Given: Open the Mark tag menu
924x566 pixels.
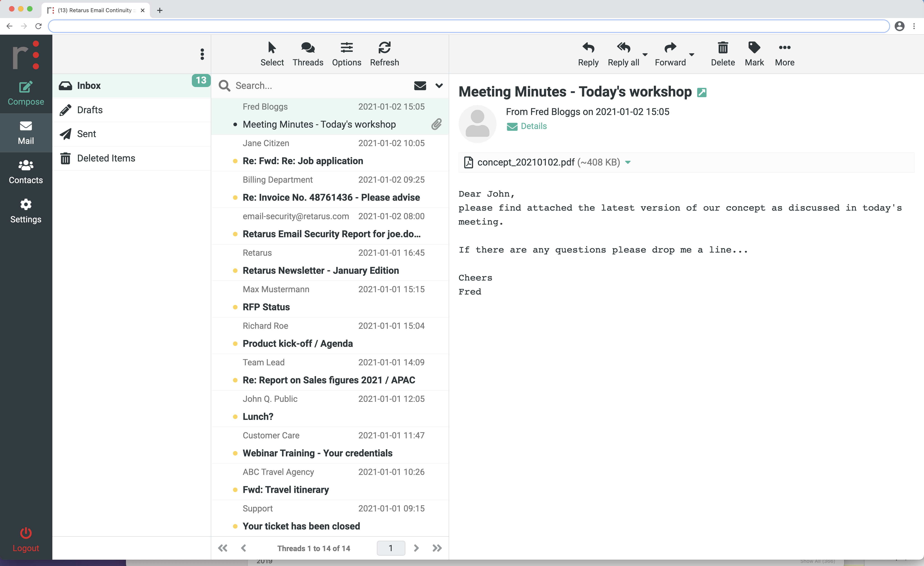Looking at the screenshot, I should 754,54.
